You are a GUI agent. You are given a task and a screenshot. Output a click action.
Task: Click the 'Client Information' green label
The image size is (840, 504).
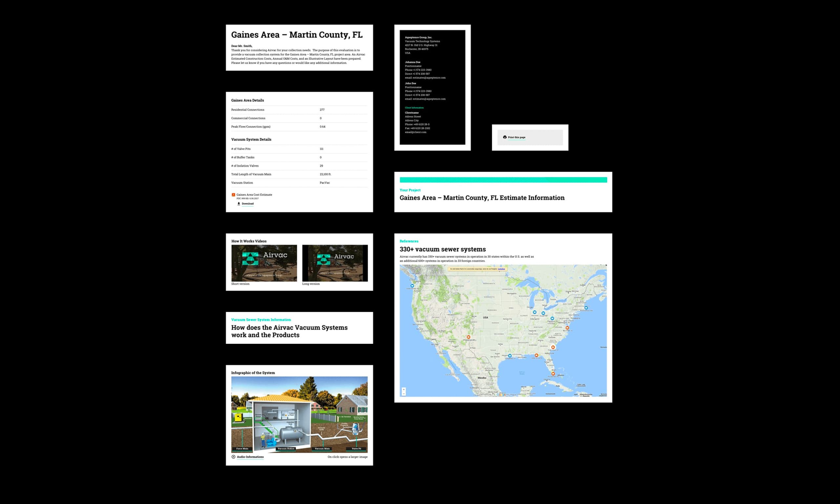tap(414, 108)
